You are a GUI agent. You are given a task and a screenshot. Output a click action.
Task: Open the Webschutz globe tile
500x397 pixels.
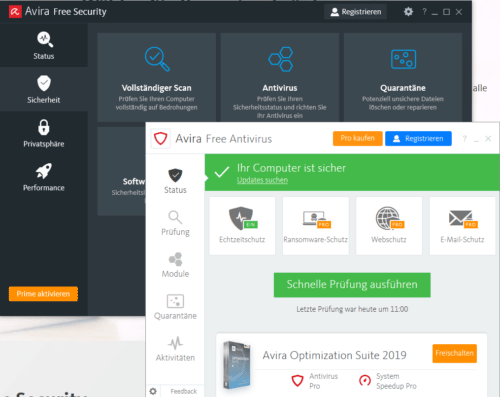389,226
